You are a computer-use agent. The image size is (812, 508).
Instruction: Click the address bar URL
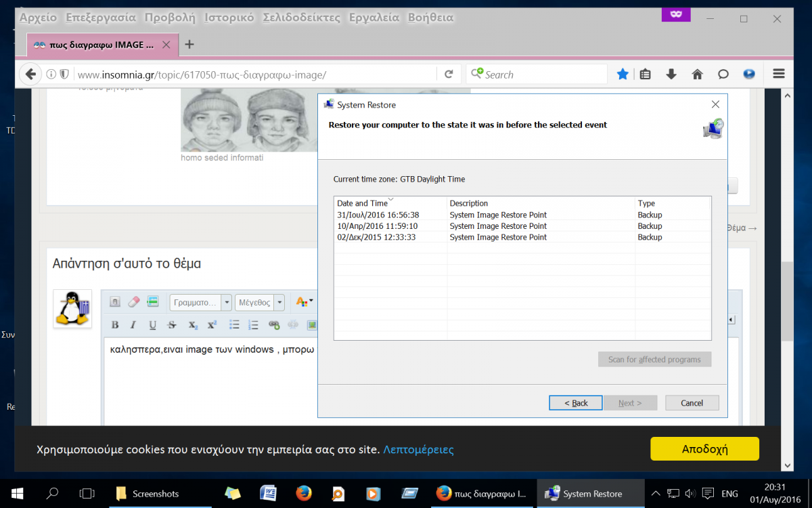pyautogui.click(x=202, y=75)
